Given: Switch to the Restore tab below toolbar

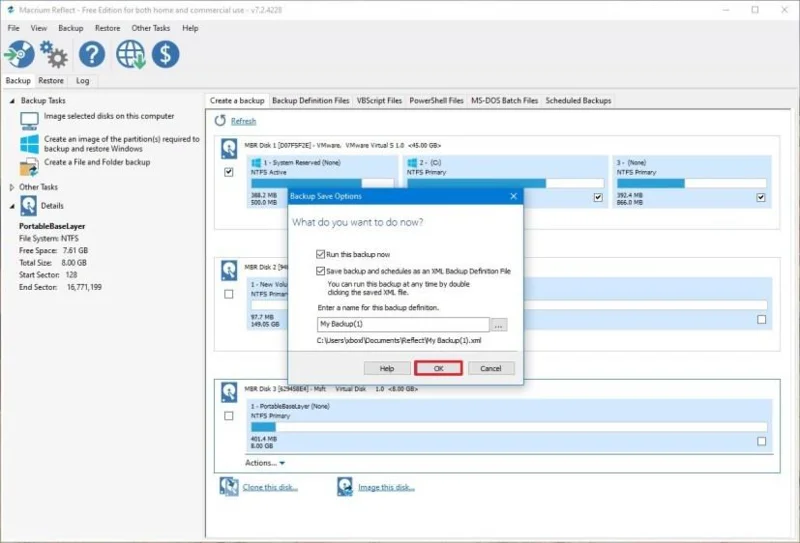Looking at the screenshot, I should point(51,81).
